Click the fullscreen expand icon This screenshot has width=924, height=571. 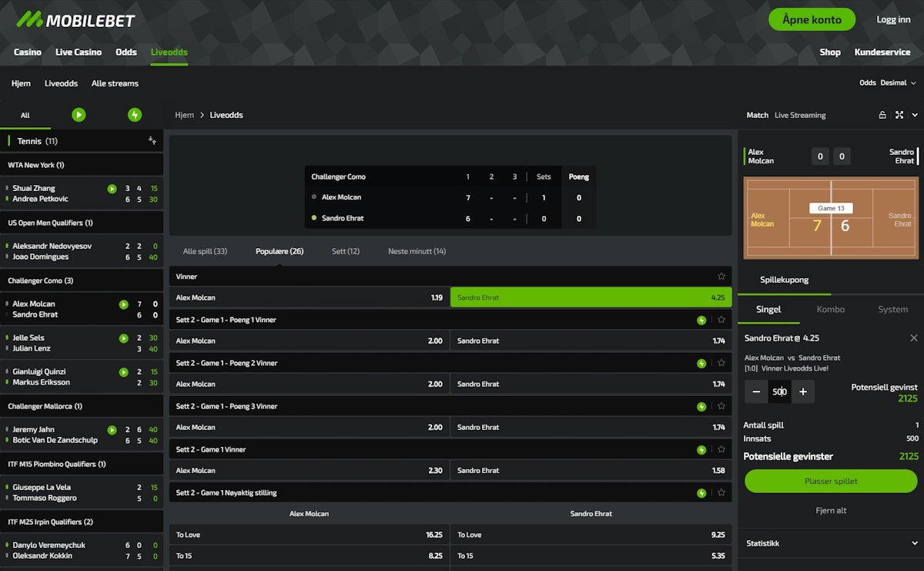[x=899, y=115]
